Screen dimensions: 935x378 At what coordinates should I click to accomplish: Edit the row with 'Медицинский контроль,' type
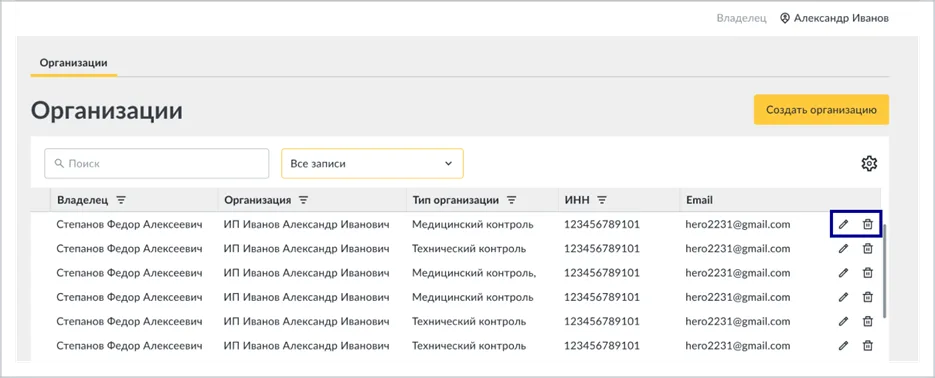click(843, 272)
